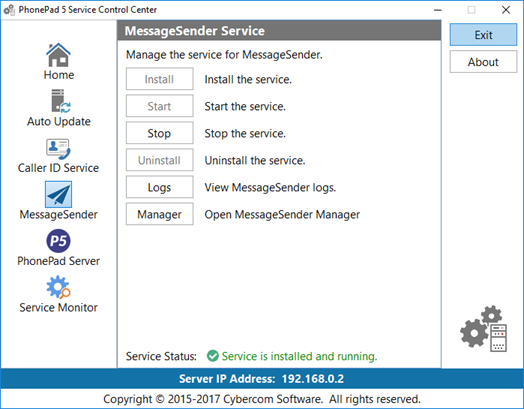The height and width of the screenshot is (409, 524).
Task: Click the MessageSender Service header text
Action: (194, 31)
